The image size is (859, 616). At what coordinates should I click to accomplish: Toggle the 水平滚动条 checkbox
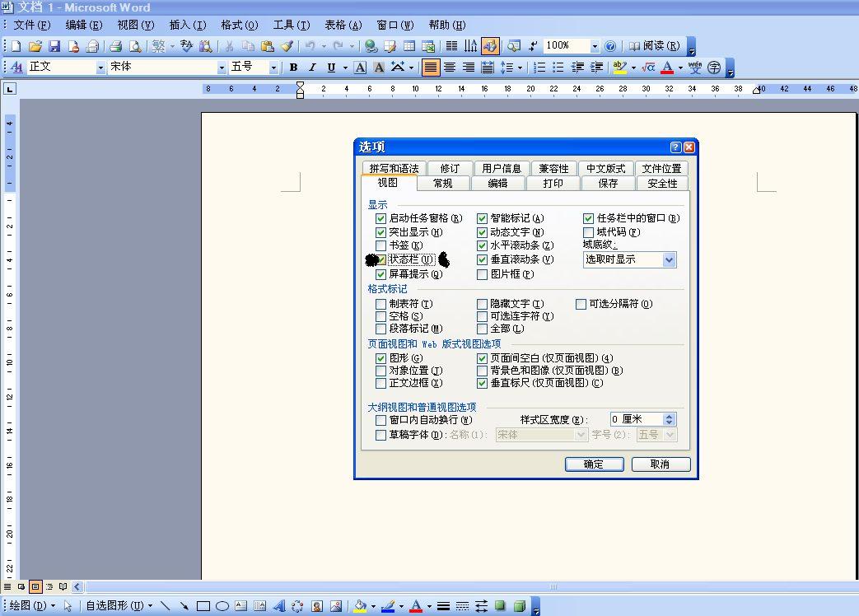coord(482,245)
